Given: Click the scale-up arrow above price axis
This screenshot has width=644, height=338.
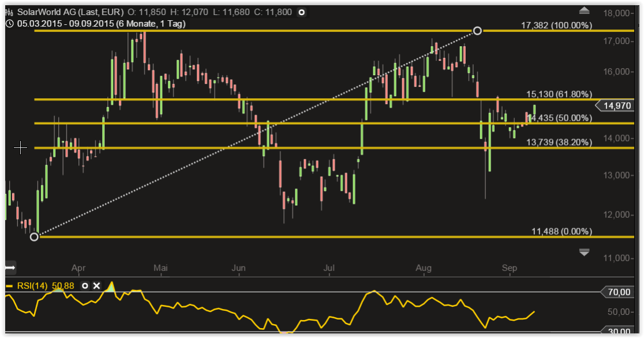Looking at the screenshot, I should (584, 11).
